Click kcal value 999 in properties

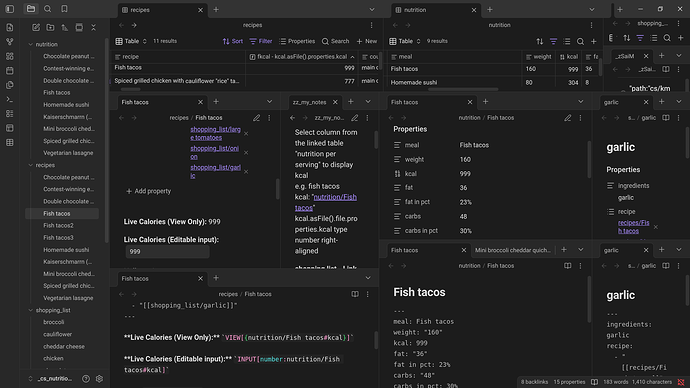tap(465, 174)
